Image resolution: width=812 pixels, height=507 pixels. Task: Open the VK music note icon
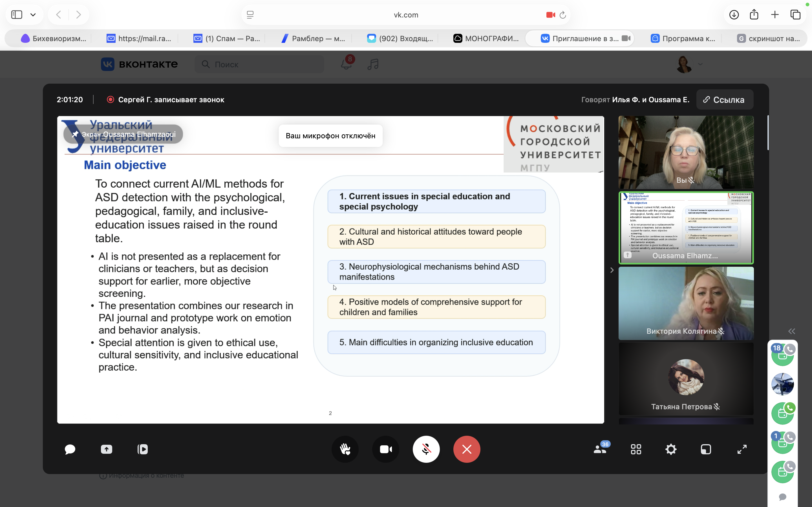tap(373, 64)
